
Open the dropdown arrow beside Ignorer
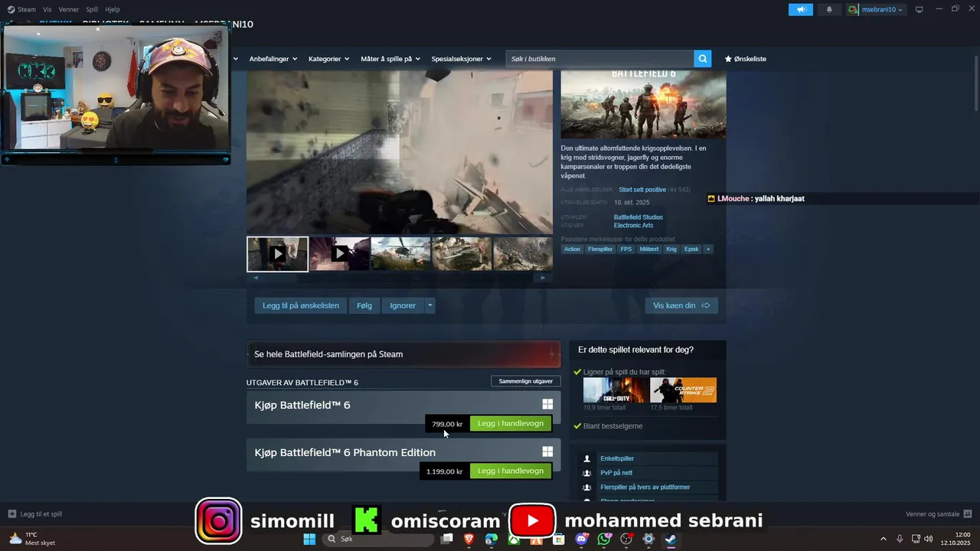coord(430,305)
